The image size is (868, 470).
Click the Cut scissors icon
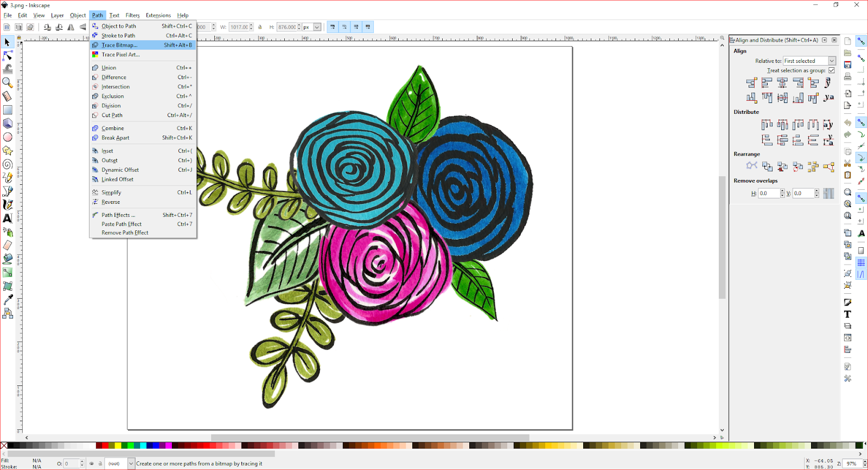[847, 163]
